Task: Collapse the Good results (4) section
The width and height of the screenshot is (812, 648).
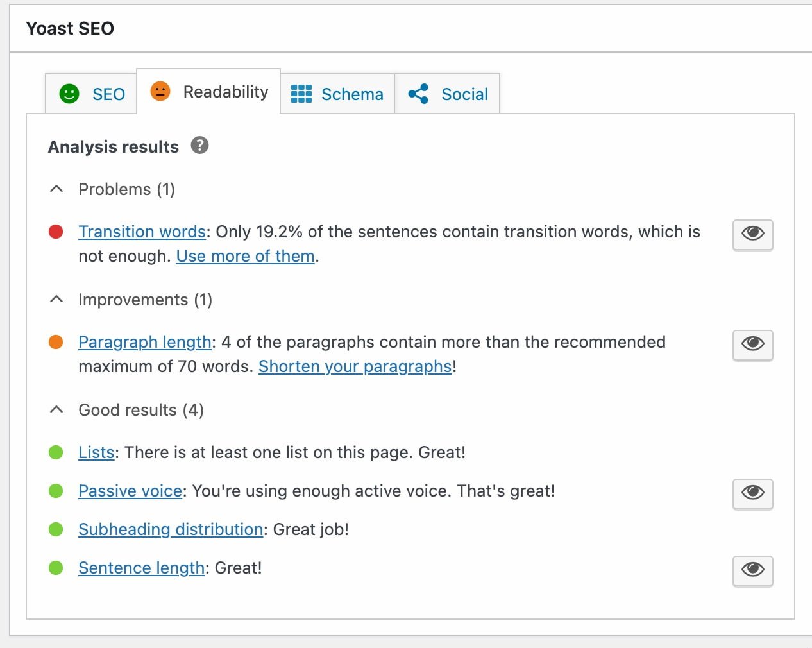Action: point(56,410)
